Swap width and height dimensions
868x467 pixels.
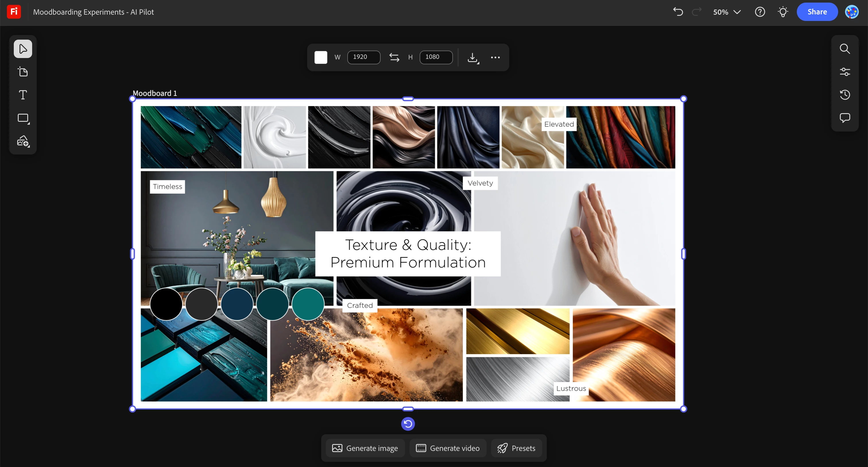(x=394, y=57)
